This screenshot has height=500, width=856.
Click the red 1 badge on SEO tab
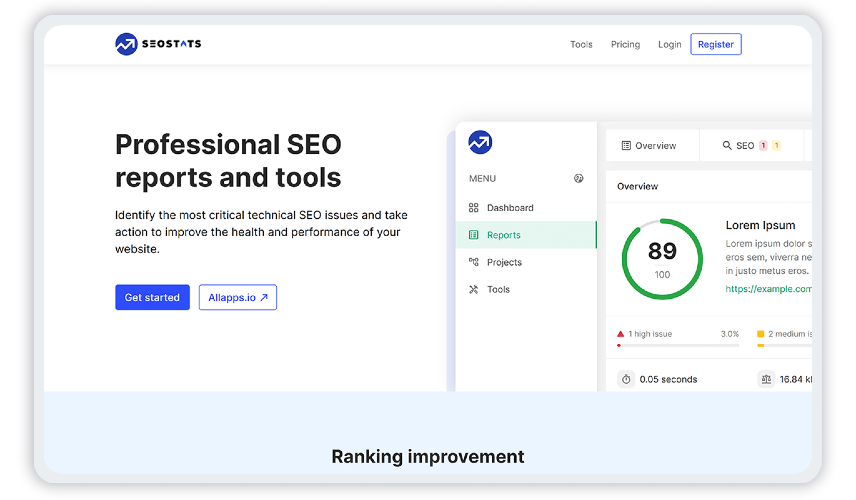pyautogui.click(x=763, y=145)
